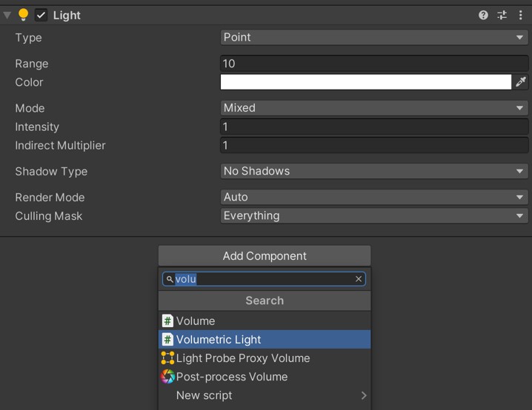Click the Intensity value field
This screenshot has width=532, height=410.
[x=374, y=127]
